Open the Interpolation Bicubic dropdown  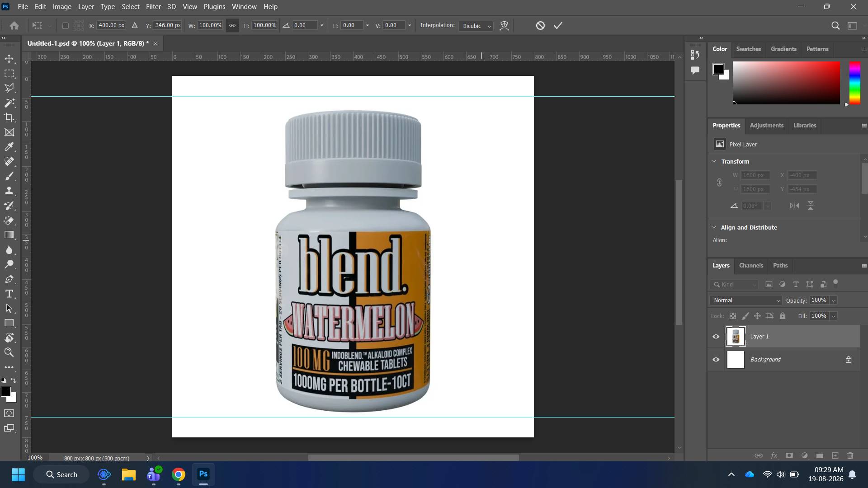pyautogui.click(x=476, y=26)
